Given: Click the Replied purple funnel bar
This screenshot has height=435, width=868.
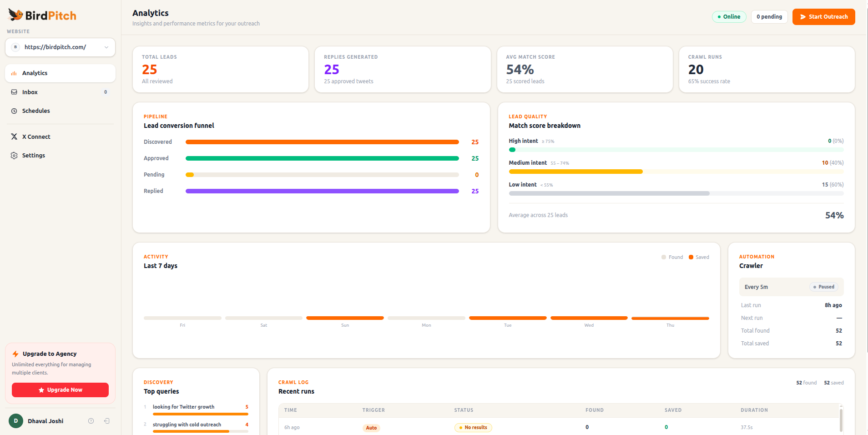Looking at the screenshot, I should point(322,191).
